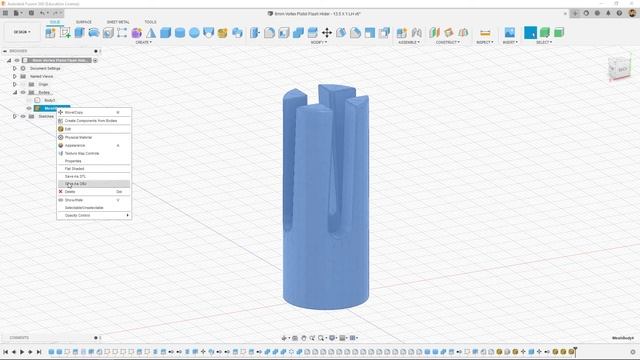Expand the Named Views node
The width and height of the screenshot is (640, 360).
tap(15, 76)
